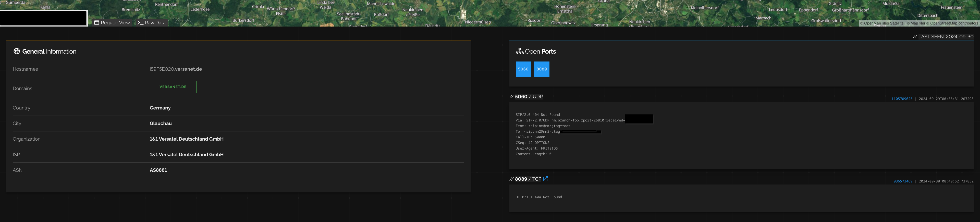Click the Kleinolbersdorf label on the map

click(705, 8)
